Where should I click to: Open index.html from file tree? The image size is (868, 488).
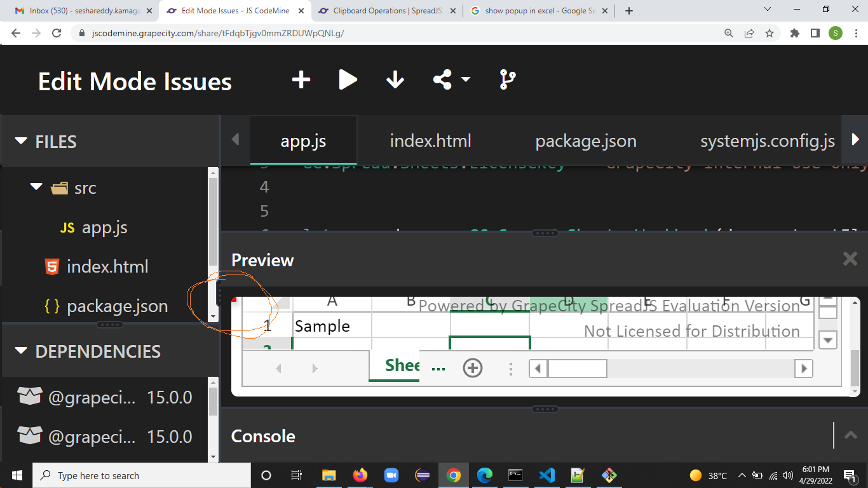point(107,267)
